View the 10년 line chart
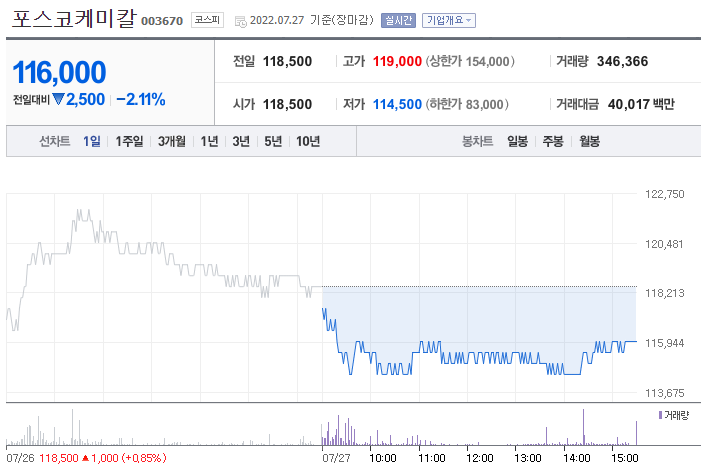This screenshot has height=474, width=701. pyautogui.click(x=308, y=141)
